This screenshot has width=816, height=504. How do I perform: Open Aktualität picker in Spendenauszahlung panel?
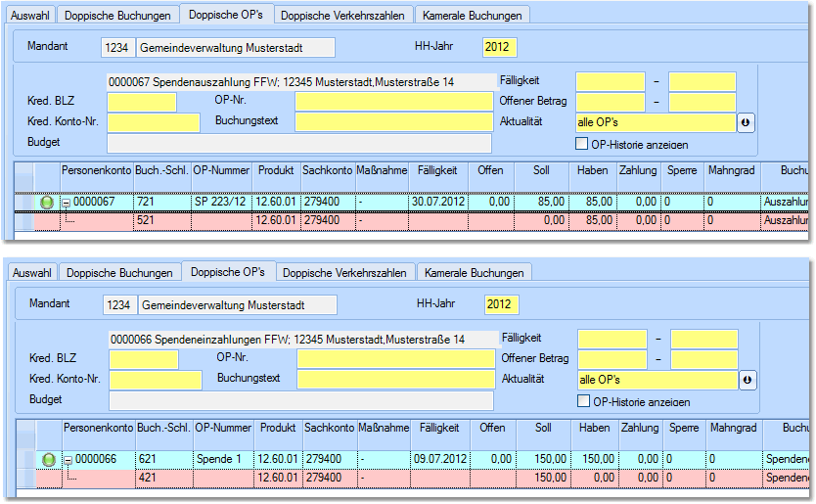coord(746,122)
